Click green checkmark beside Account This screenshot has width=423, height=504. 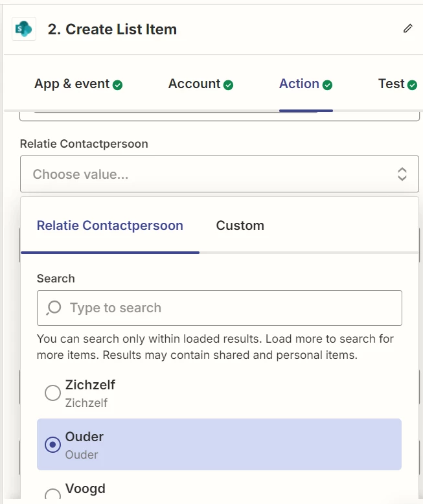point(228,85)
